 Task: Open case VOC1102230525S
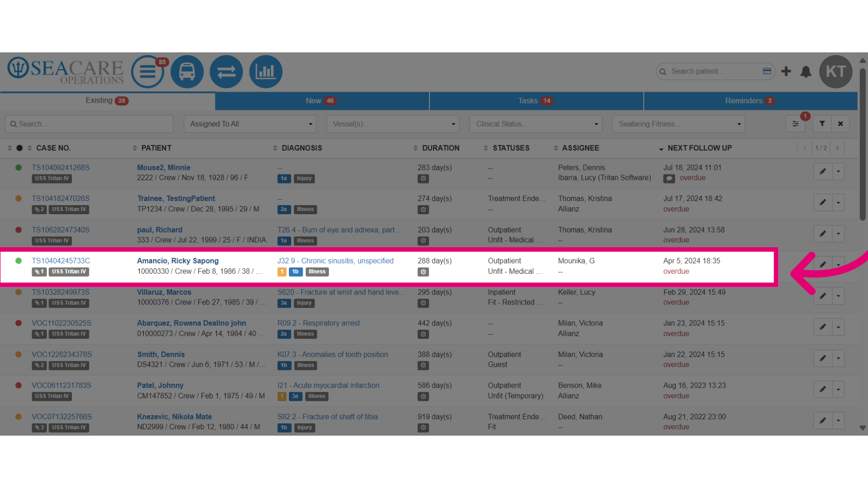pos(61,323)
